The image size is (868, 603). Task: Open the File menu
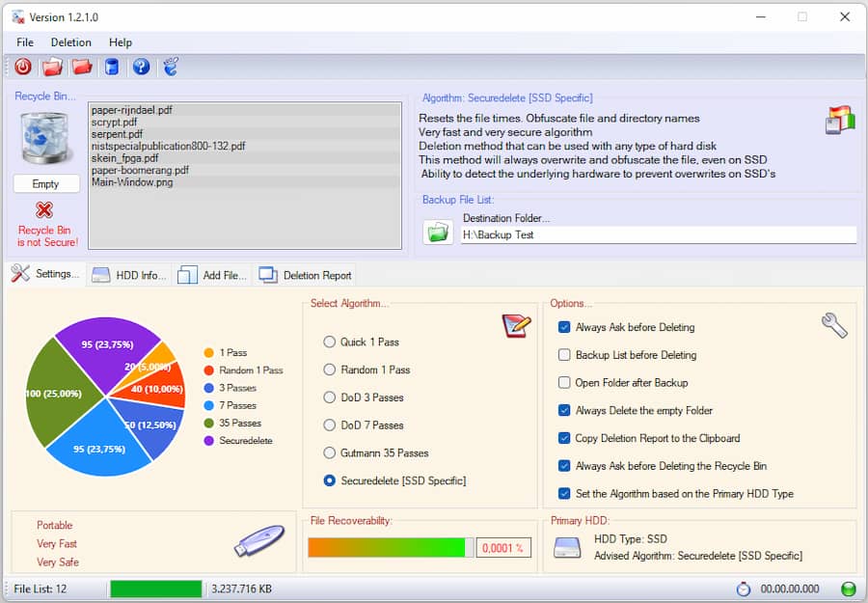point(25,42)
